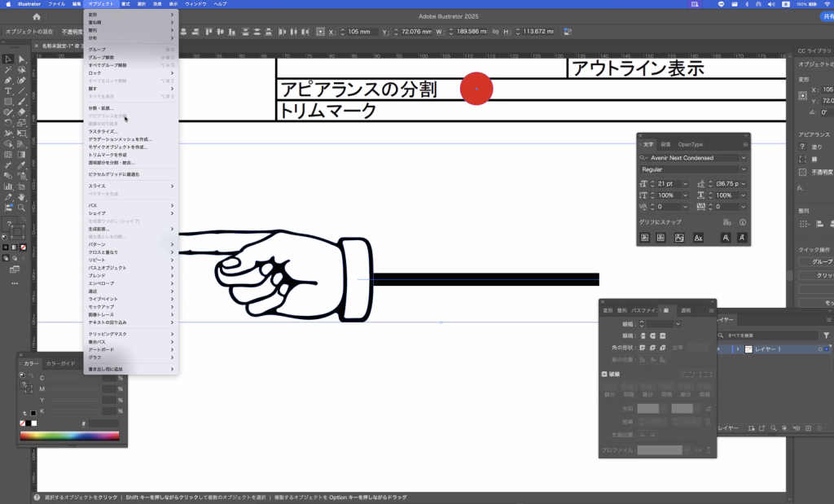
Task: Click the layer filter funnel icon
Action: click(827, 335)
